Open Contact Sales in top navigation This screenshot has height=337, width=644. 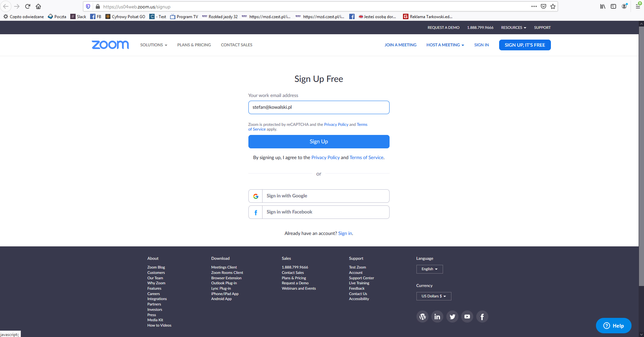tap(237, 45)
